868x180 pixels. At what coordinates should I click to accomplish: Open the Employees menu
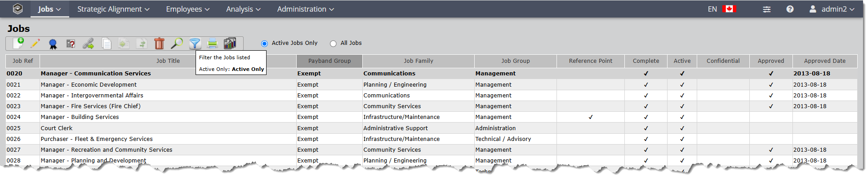(187, 9)
